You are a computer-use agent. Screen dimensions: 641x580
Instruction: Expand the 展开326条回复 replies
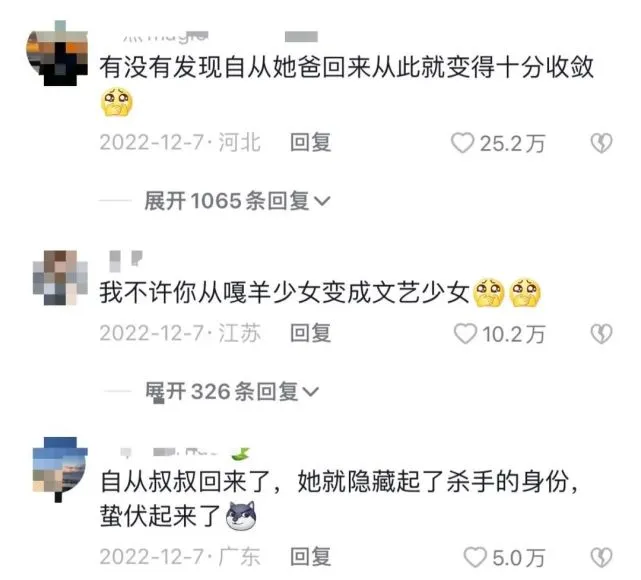click(x=232, y=392)
